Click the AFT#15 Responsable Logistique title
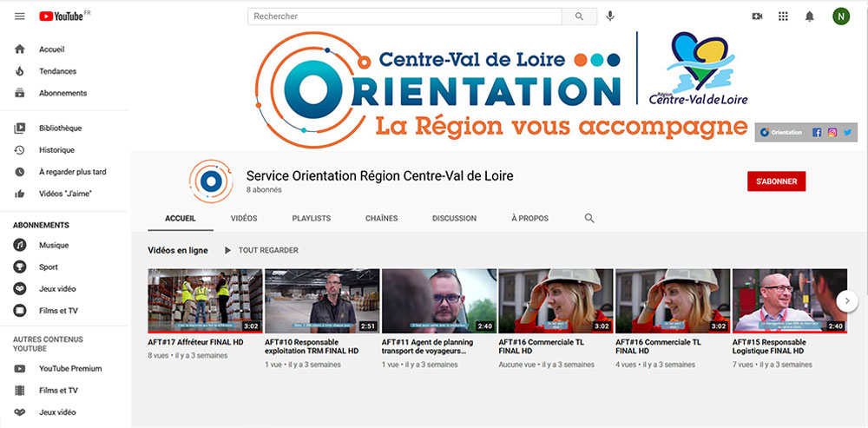Image resolution: width=868 pixels, height=428 pixels. pyautogui.click(x=769, y=346)
